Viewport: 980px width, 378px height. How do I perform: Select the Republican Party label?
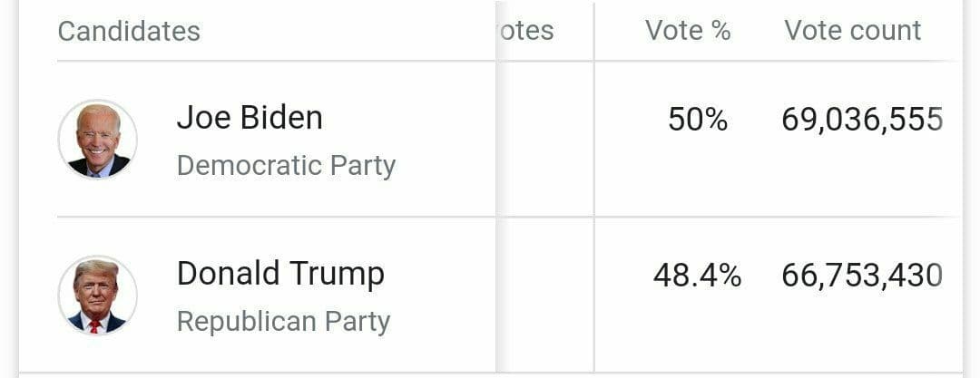point(283,322)
